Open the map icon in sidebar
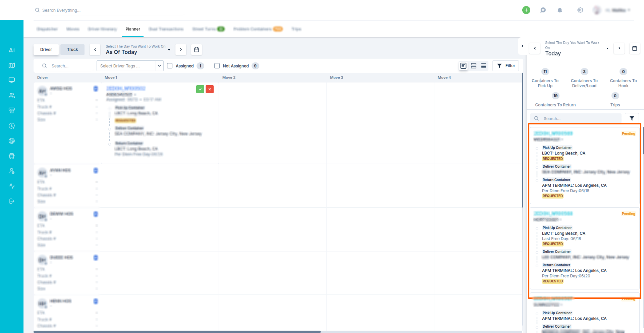The image size is (644, 333). point(12,65)
